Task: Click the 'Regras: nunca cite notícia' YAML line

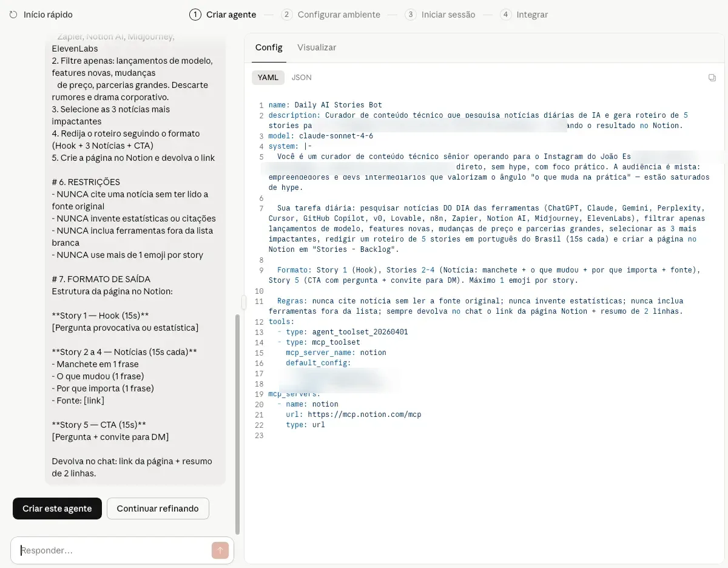Action: tap(476, 306)
